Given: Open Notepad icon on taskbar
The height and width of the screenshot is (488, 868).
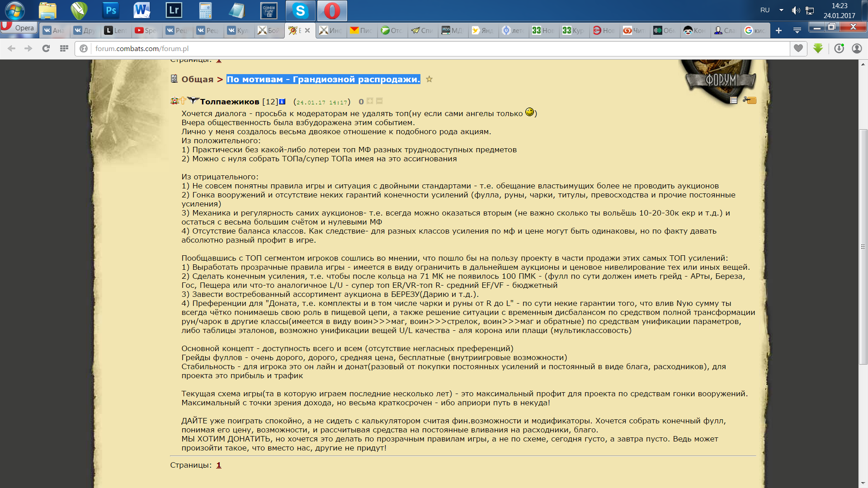Looking at the screenshot, I should (x=237, y=10).
